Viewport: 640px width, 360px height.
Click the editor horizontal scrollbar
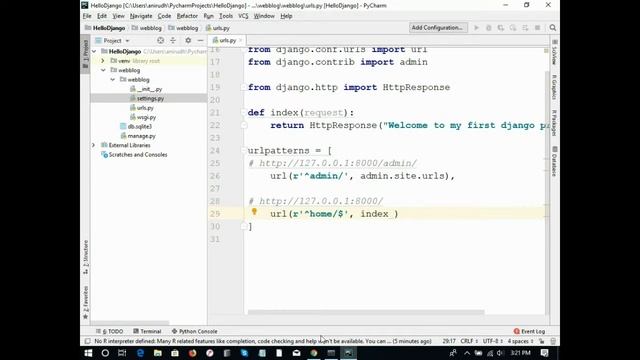(x=366, y=312)
